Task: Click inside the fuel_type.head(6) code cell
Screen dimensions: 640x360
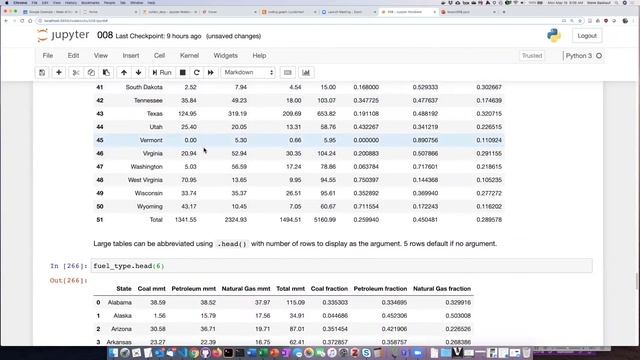Action: (341, 266)
